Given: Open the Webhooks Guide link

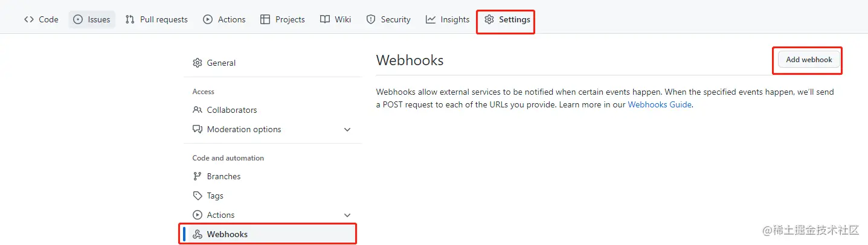Looking at the screenshot, I should coord(660,104).
